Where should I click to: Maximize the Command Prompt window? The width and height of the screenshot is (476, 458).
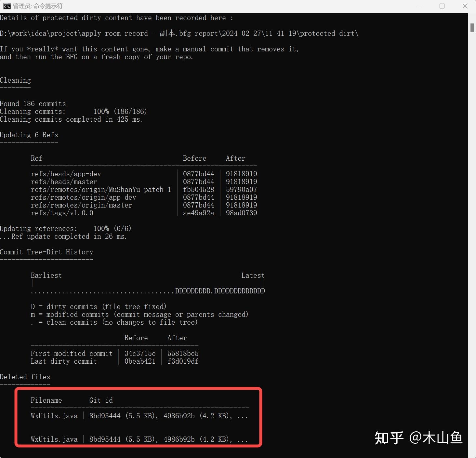442,6
